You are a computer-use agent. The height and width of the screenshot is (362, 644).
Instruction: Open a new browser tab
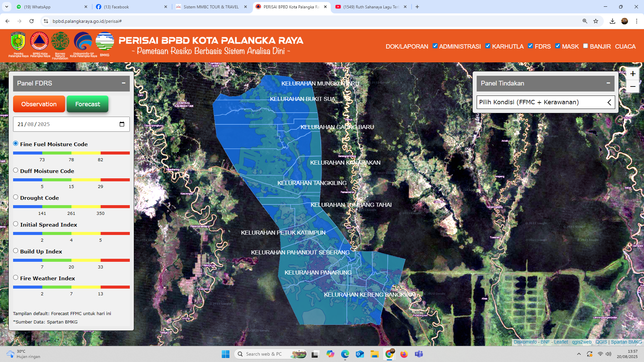pos(417,7)
